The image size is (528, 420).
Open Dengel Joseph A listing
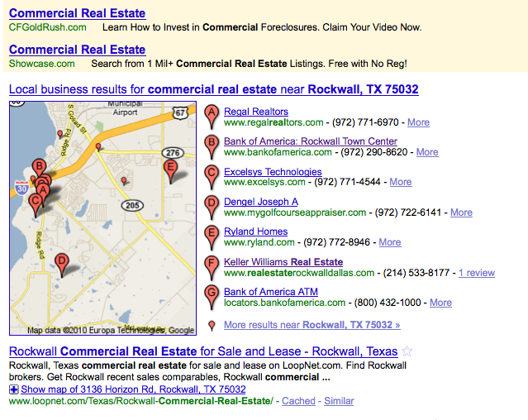point(261,202)
